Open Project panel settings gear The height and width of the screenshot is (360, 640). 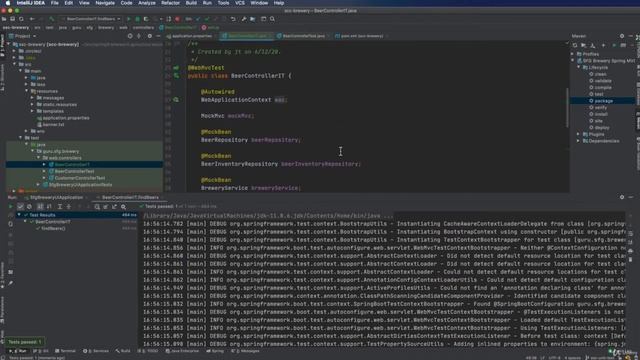pyautogui.click(x=149, y=36)
